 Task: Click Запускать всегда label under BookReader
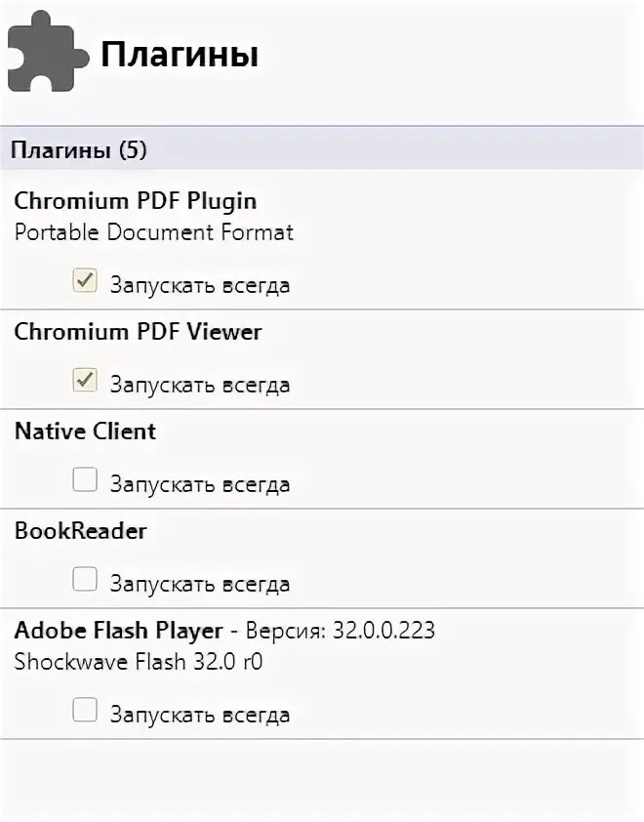click(x=199, y=584)
